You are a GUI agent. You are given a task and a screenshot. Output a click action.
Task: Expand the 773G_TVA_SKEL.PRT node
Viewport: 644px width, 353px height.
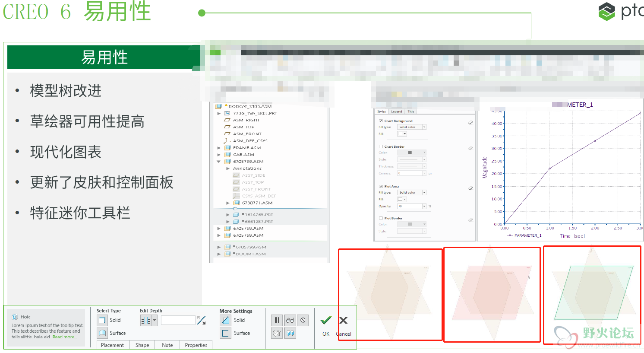point(219,113)
